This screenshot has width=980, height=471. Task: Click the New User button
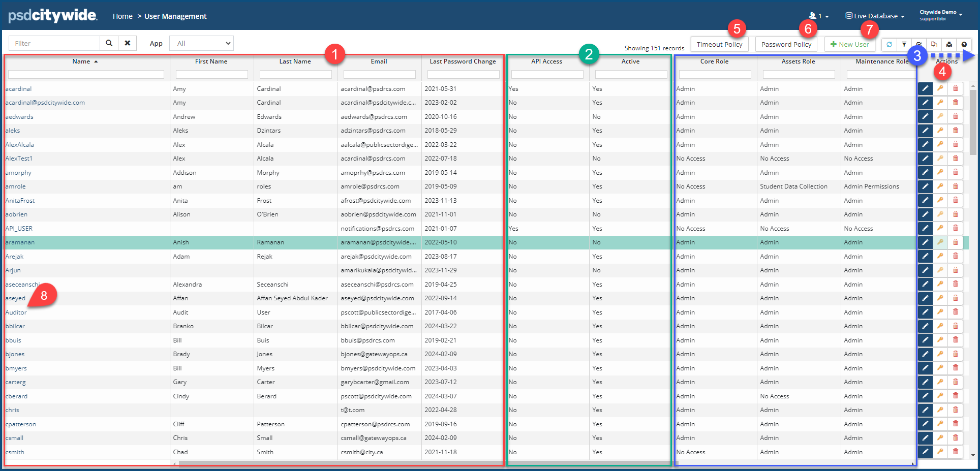click(x=849, y=45)
